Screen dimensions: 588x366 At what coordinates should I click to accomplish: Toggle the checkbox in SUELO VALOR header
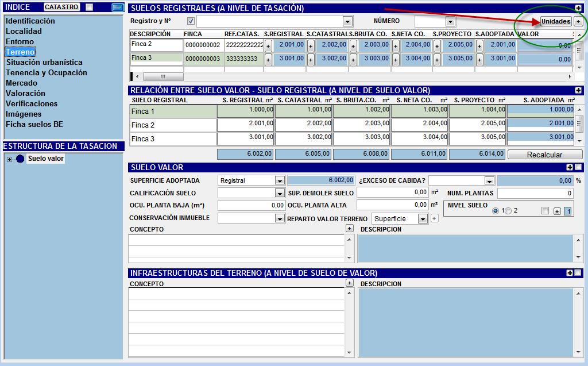pos(578,167)
